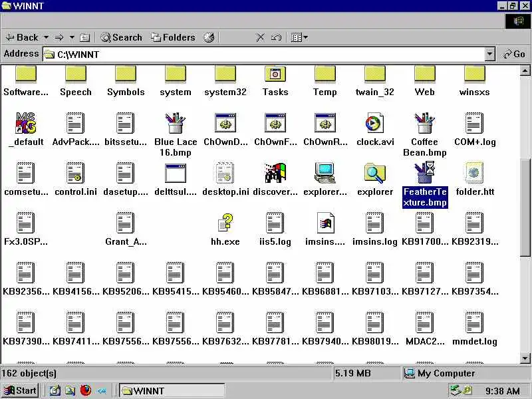Open the Search pane
This screenshot has width=532, height=399.
click(x=122, y=37)
